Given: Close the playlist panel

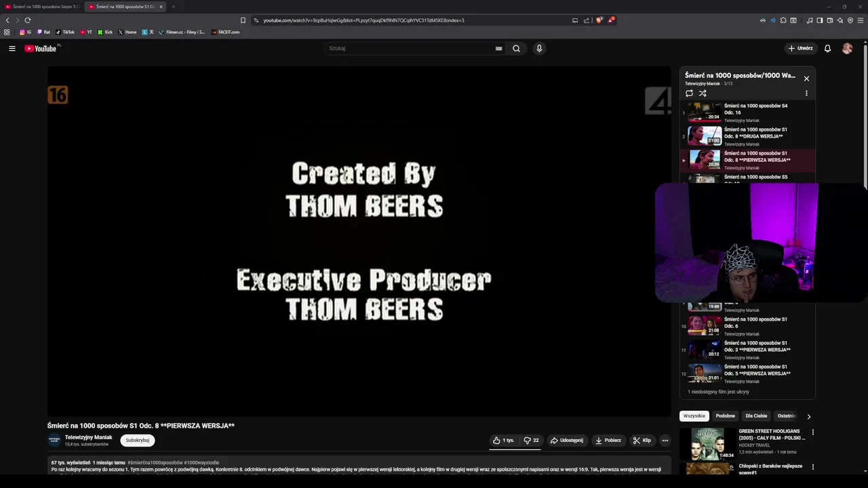Looking at the screenshot, I should (806, 79).
